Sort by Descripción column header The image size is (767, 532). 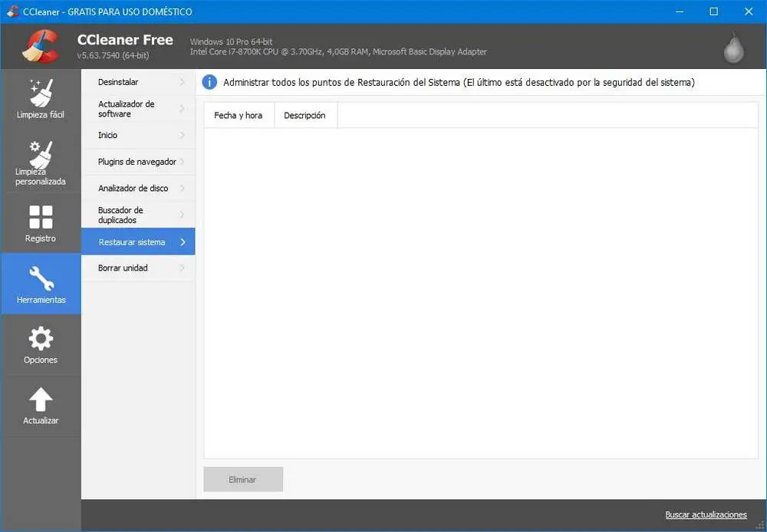(306, 116)
